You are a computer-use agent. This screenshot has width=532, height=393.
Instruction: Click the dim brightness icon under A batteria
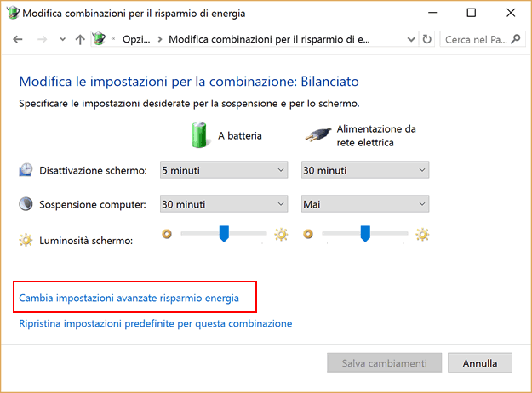pos(167,234)
